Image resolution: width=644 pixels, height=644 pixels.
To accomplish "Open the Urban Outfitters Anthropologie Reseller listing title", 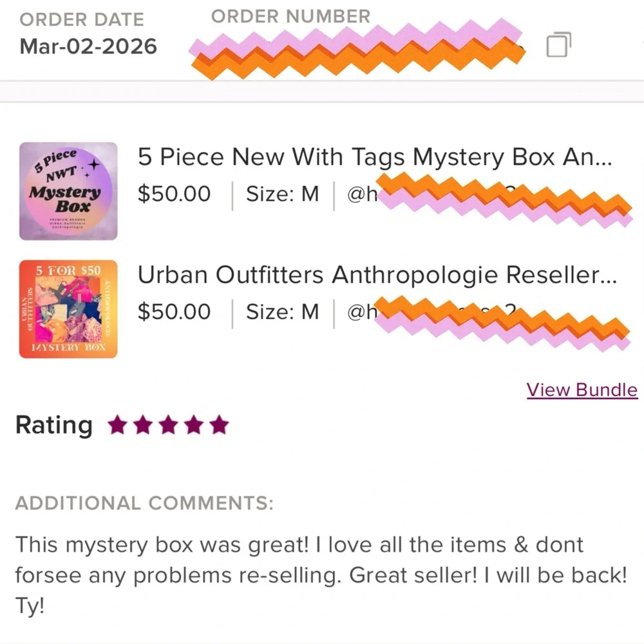I will click(377, 276).
